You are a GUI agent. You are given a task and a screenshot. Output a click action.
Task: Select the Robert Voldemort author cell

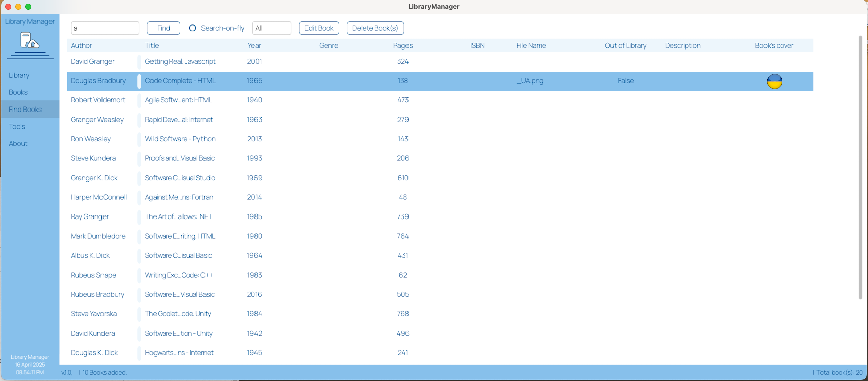pos(98,100)
